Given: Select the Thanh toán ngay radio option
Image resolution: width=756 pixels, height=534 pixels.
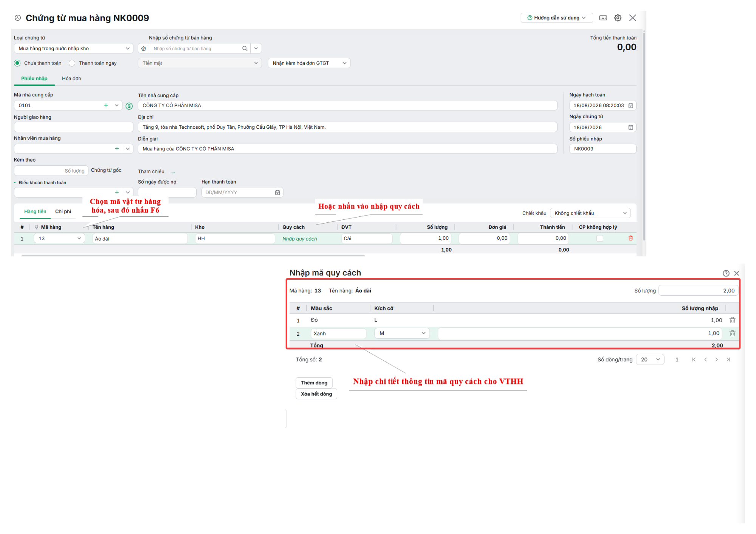Looking at the screenshot, I should coord(72,63).
